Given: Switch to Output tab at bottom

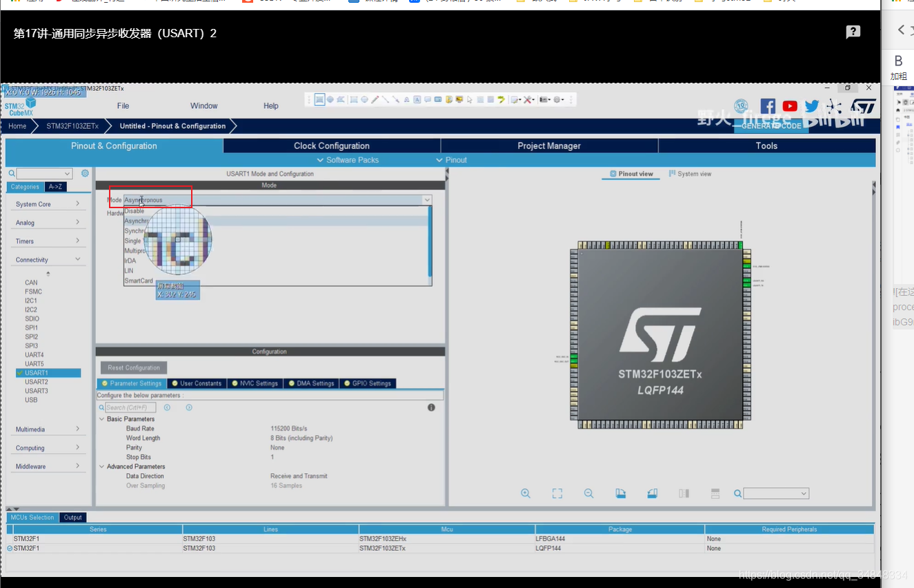Looking at the screenshot, I should [72, 517].
